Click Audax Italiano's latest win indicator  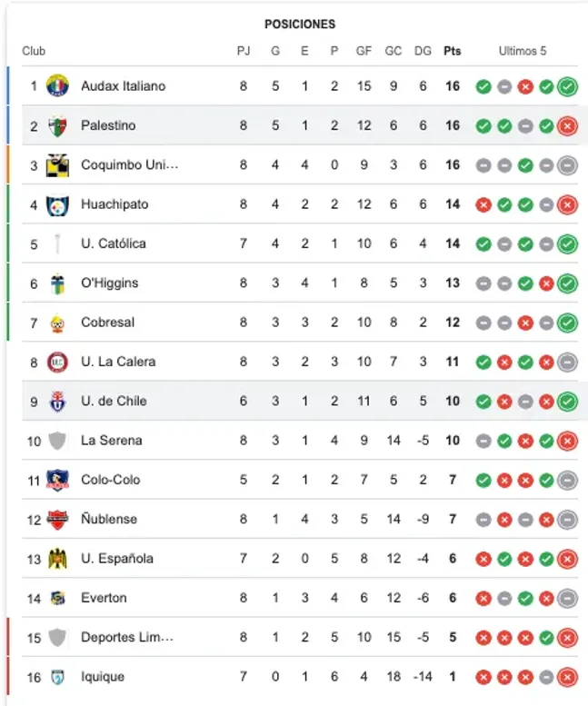point(568,86)
